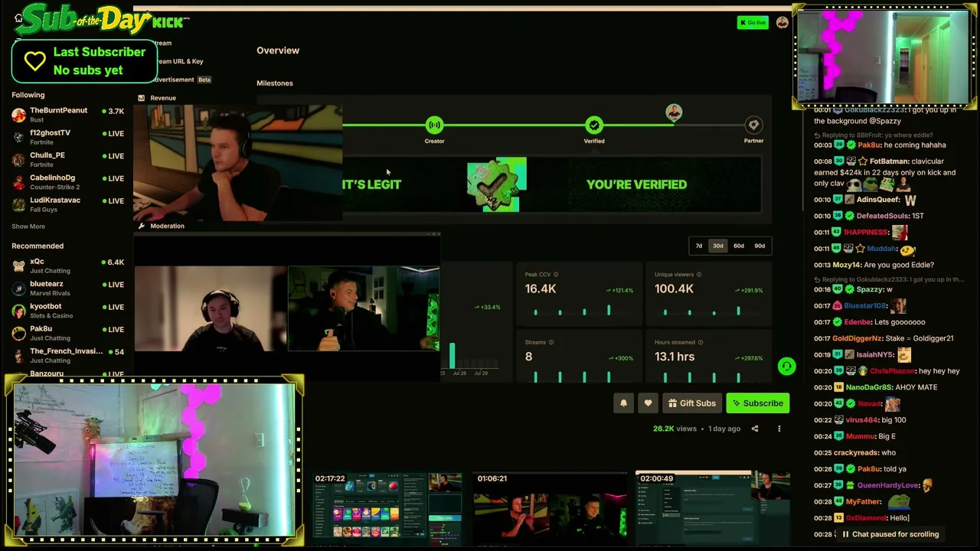Click MyFather username in chat
The image size is (980, 551).
click(864, 501)
